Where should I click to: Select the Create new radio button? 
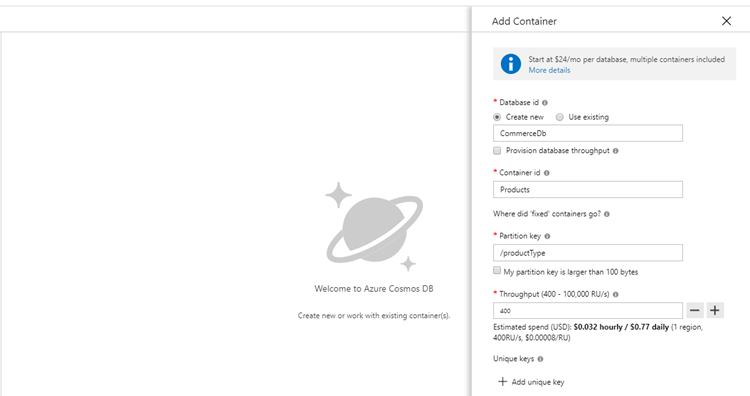pyautogui.click(x=497, y=117)
